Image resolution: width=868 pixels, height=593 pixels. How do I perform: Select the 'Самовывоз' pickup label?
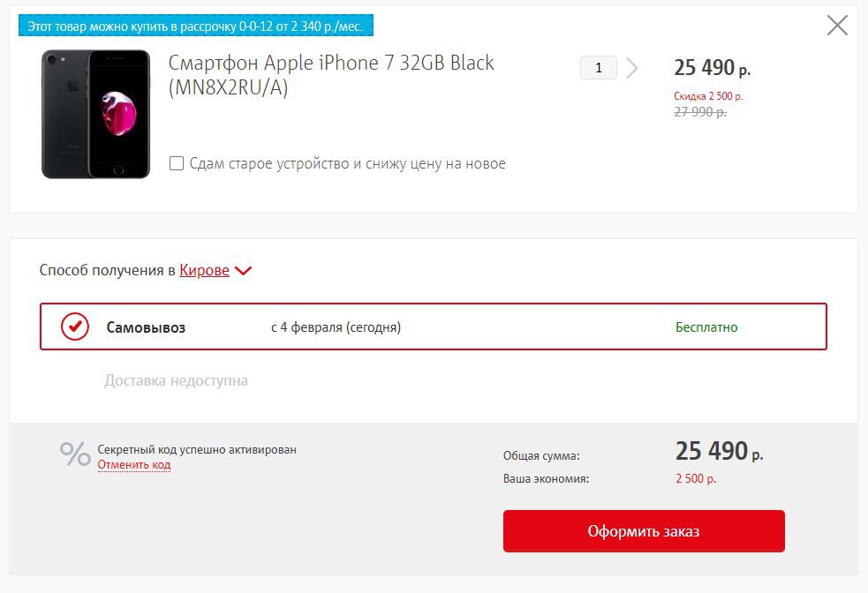pos(146,327)
